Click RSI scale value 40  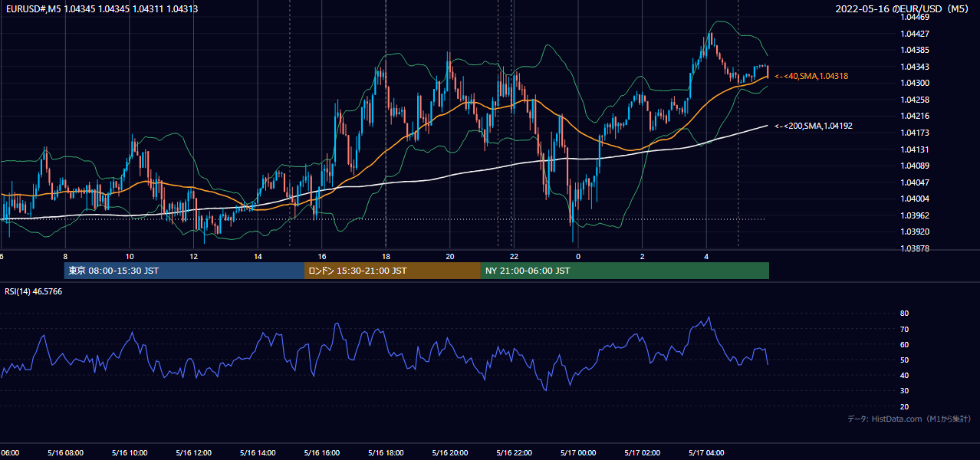pyautogui.click(x=904, y=375)
